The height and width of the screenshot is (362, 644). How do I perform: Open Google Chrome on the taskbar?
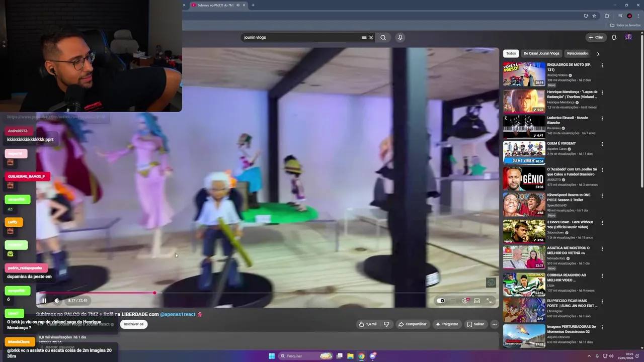tap(361, 356)
